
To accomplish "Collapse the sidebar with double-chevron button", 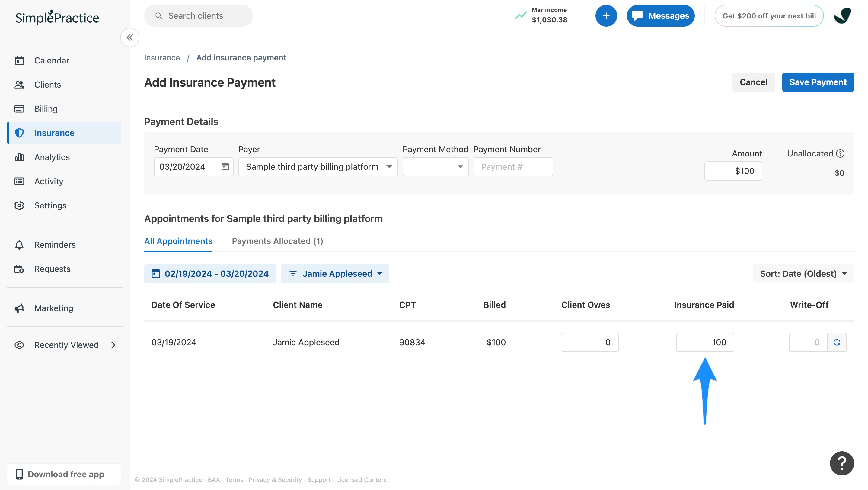I will [130, 37].
